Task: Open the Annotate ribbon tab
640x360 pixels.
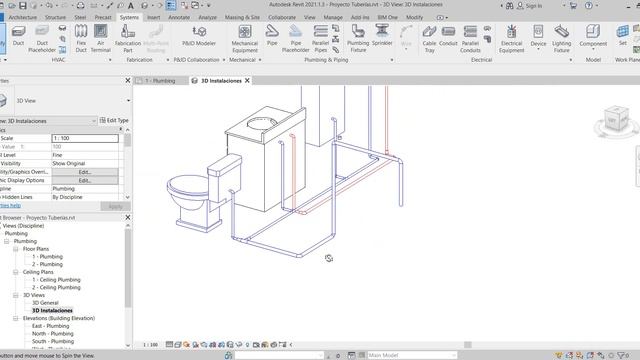Action: click(x=179, y=18)
